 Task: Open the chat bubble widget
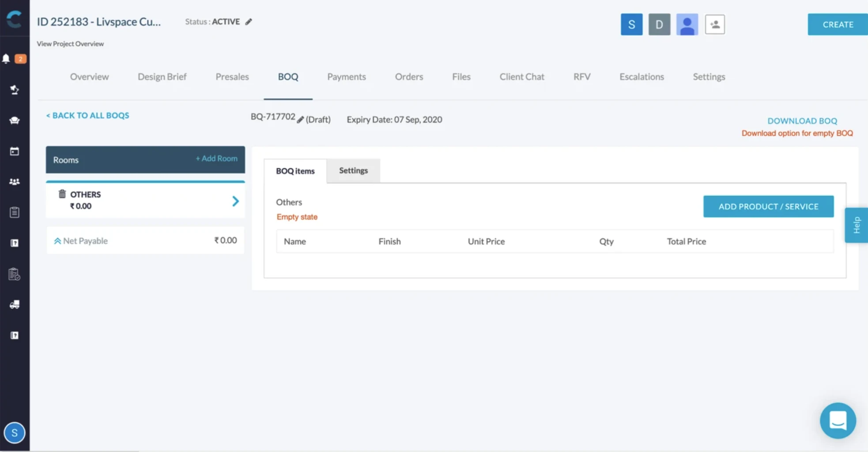click(x=838, y=420)
